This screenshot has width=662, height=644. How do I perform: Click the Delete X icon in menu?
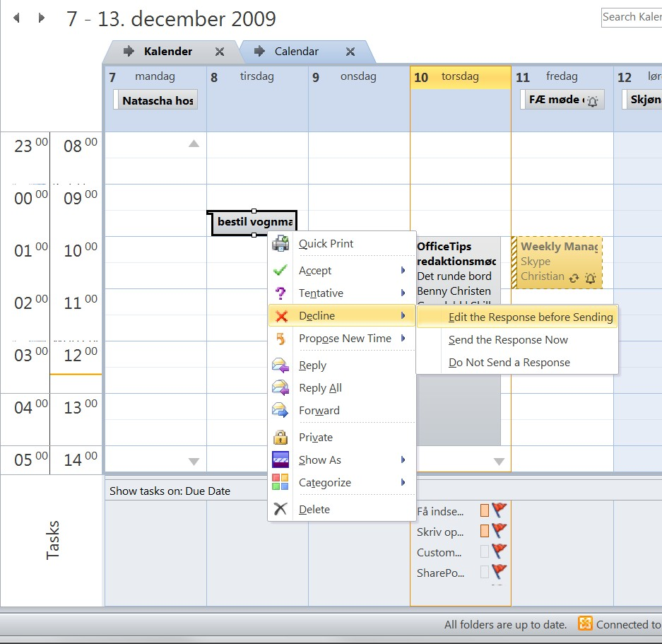pos(280,509)
